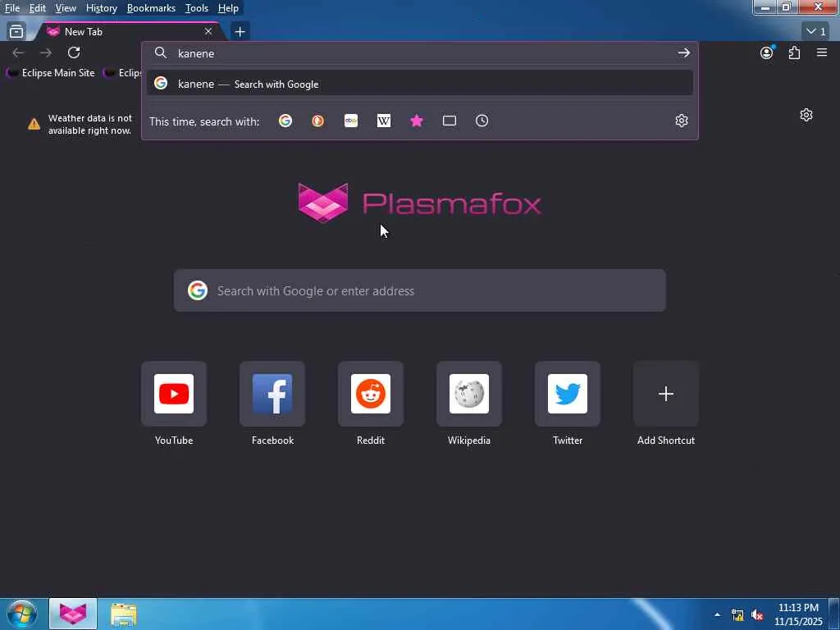Open the Help menu
Screen dimensions: 840x630
pyautogui.click(x=228, y=8)
